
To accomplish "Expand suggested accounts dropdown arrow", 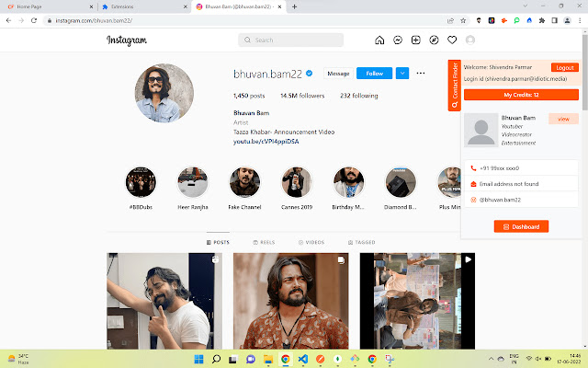I will (x=402, y=74).
